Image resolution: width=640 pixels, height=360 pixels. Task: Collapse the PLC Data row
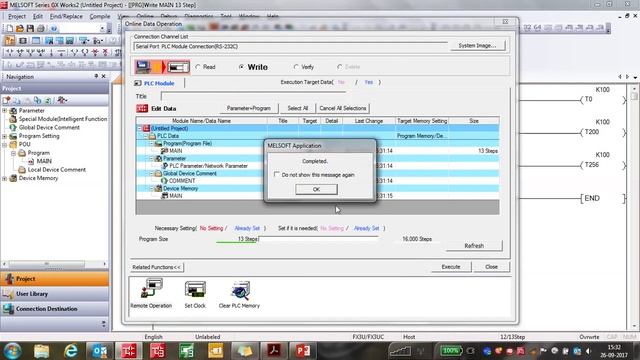coord(146,136)
